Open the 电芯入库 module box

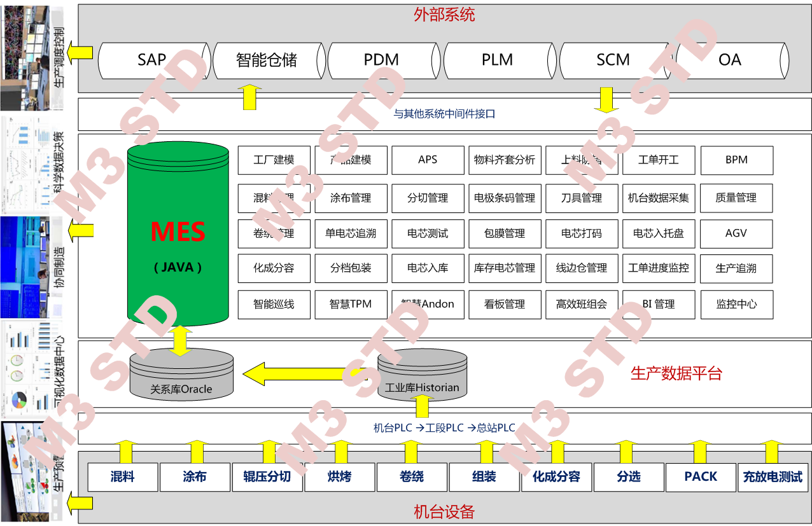click(x=428, y=268)
